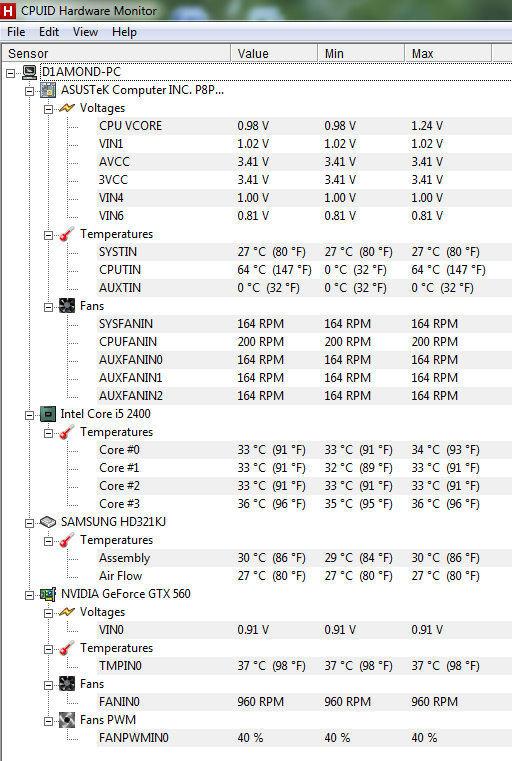Open the File menu
Image resolution: width=512 pixels, height=761 pixels.
(x=16, y=32)
